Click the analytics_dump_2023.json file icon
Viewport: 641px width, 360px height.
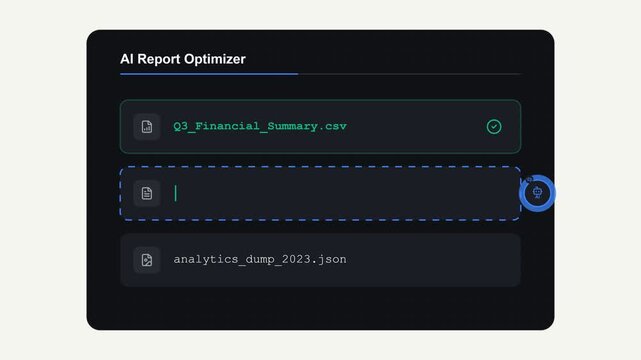tap(147, 260)
